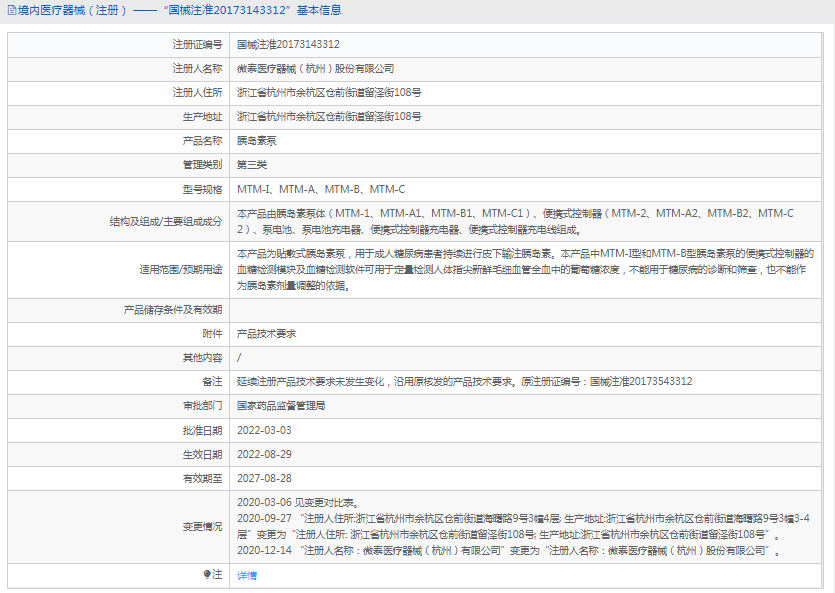Click the 变更情况 label

(x=202, y=526)
